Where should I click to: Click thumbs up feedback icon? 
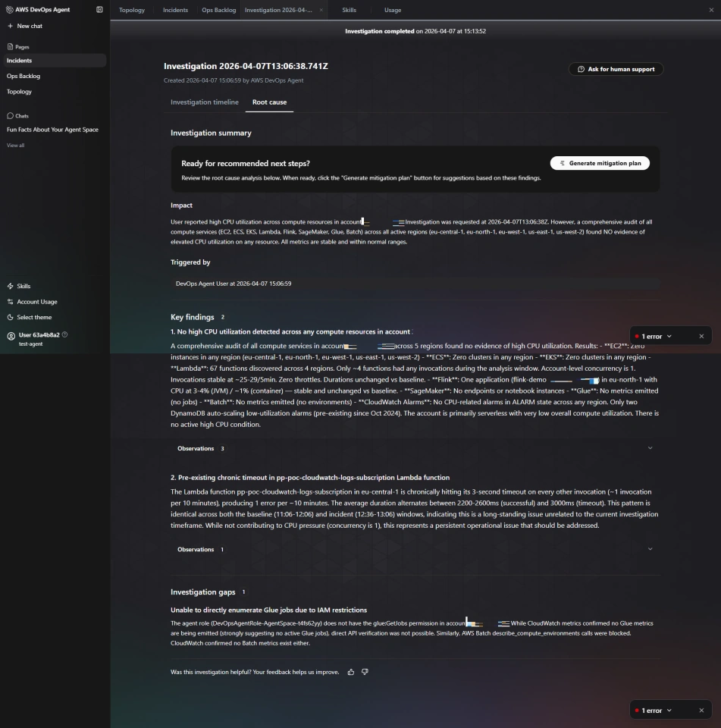pos(351,672)
